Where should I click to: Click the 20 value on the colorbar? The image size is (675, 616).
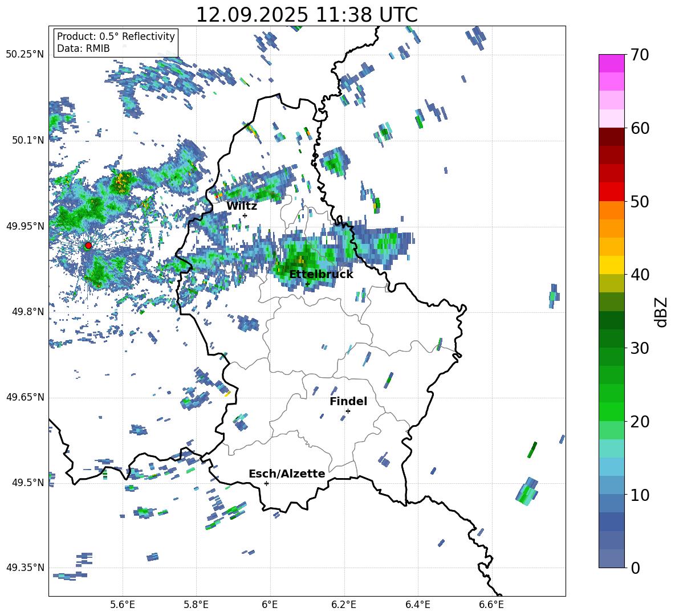pyautogui.click(x=639, y=422)
